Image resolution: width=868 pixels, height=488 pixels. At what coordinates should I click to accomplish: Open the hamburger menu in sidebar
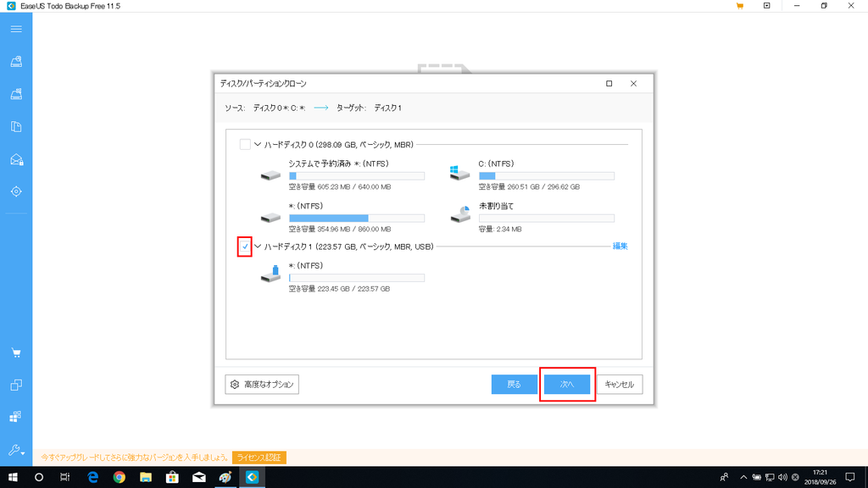(16, 29)
